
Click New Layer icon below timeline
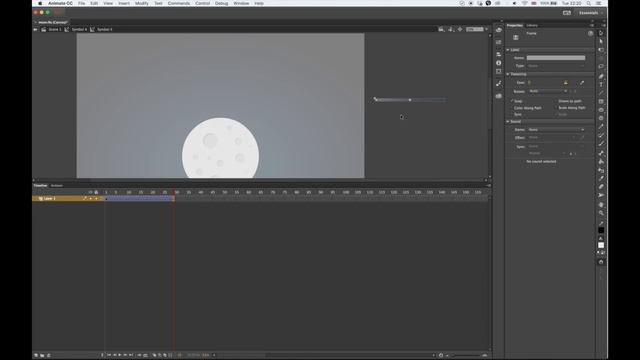point(36,355)
